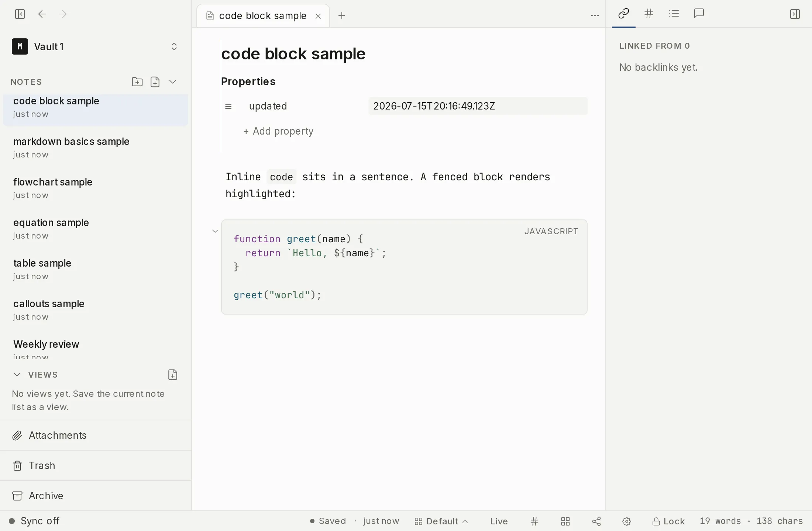The image size is (812, 531).
Task: Click the hash icon in status bar
Action: tap(534, 521)
